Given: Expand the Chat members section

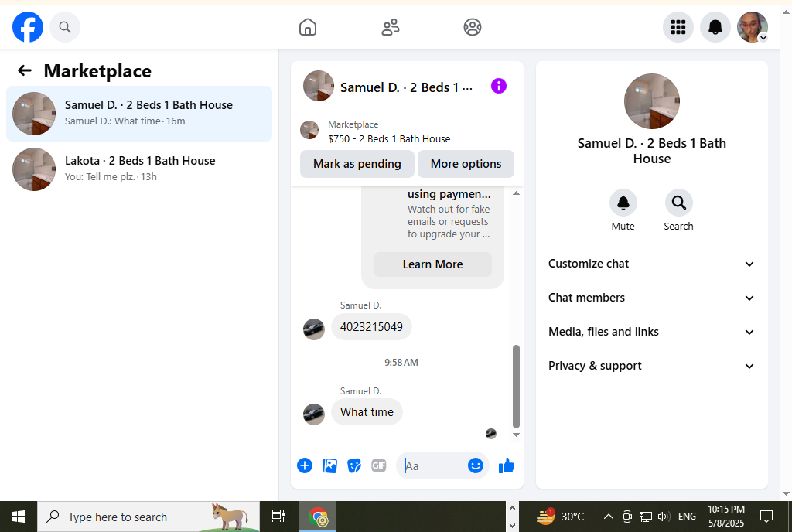Looking at the screenshot, I should tap(651, 298).
